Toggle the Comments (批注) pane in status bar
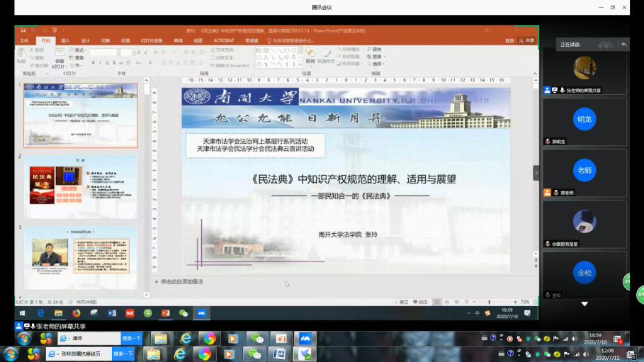 420,302
